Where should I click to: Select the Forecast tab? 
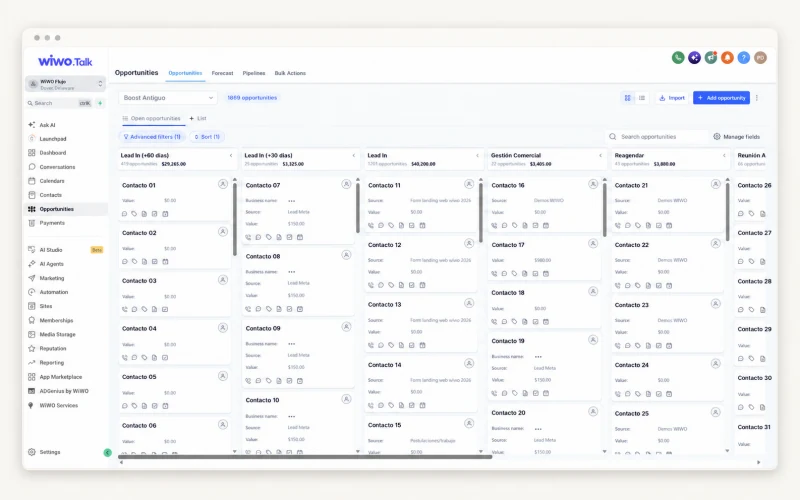pyautogui.click(x=222, y=73)
